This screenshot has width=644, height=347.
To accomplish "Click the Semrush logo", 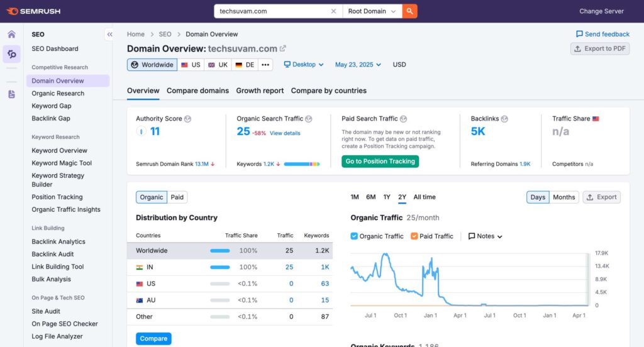I will (x=34, y=11).
